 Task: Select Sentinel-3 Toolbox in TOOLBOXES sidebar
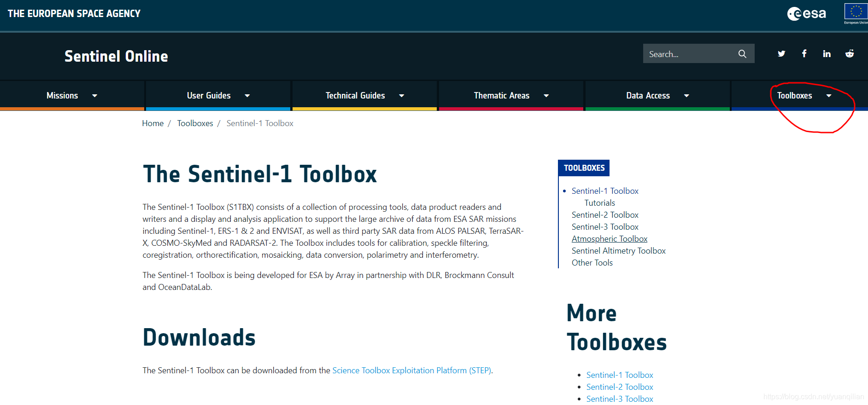point(605,227)
